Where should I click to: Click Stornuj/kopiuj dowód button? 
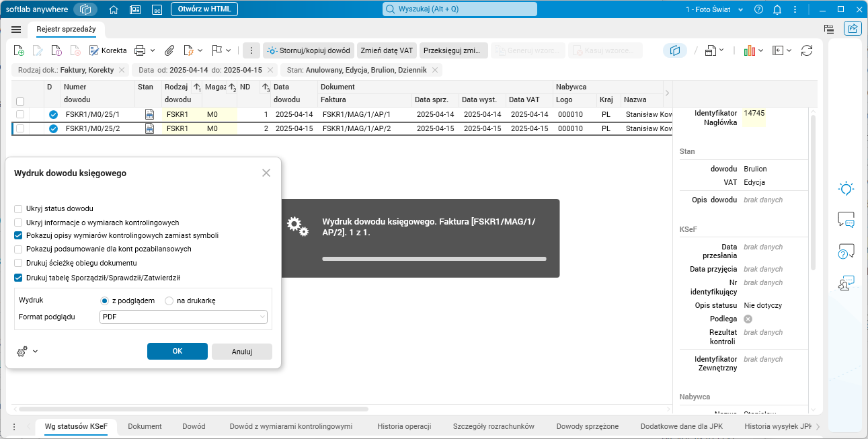coord(309,50)
